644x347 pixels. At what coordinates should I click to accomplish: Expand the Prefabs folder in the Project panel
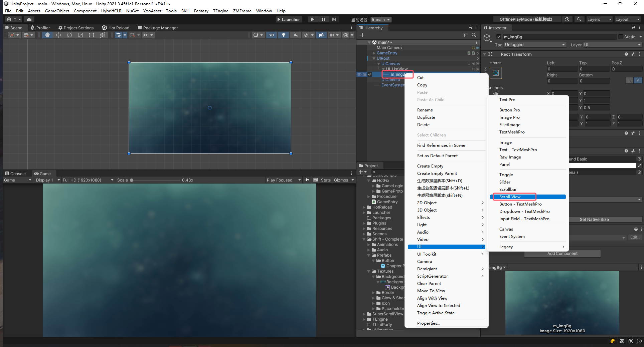point(369,255)
